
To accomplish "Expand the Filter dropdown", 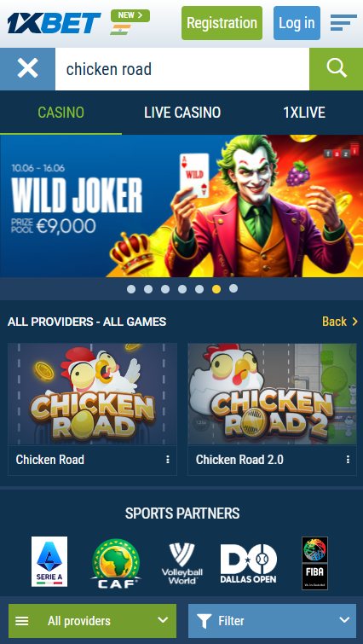I will coord(272,621).
